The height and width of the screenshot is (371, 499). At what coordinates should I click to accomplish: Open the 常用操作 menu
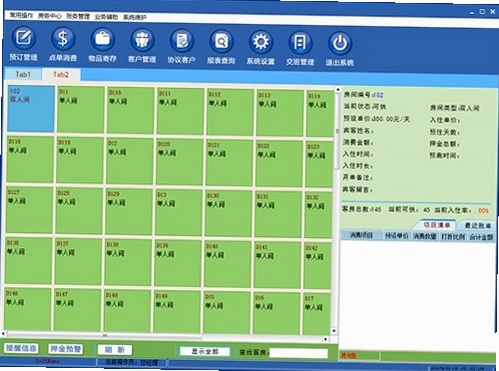tap(21, 15)
